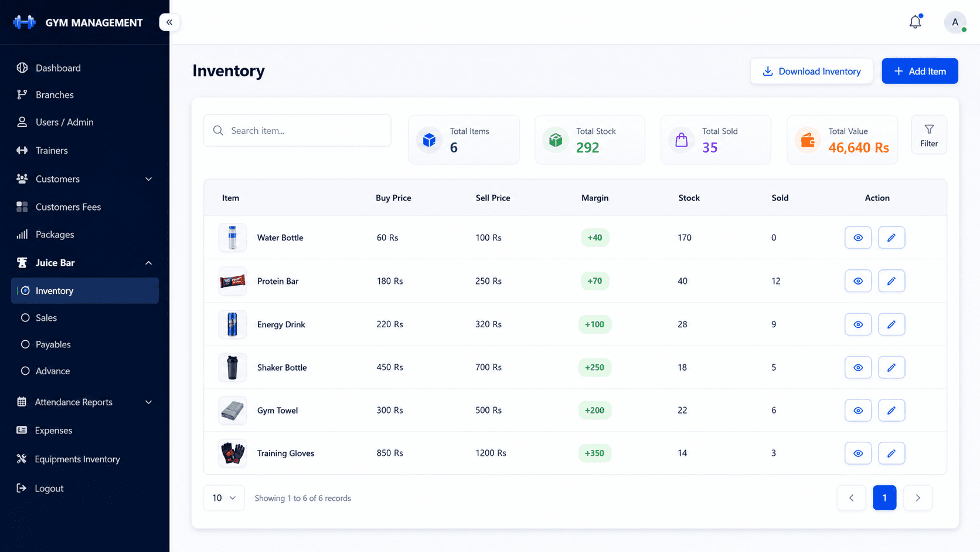Click the Dashboard sidebar icon
The height and width of the screenshot is (552, 980).
(22, 67)
